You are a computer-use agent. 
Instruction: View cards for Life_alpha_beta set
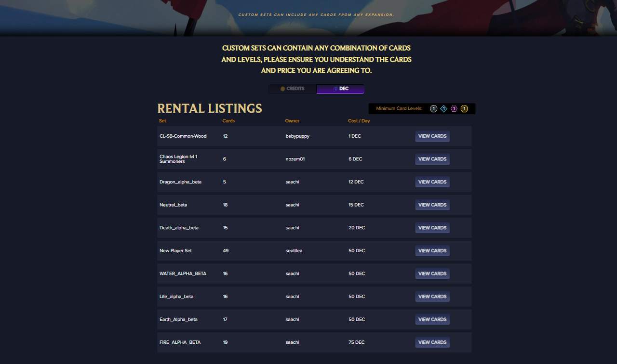click(432, 297)
